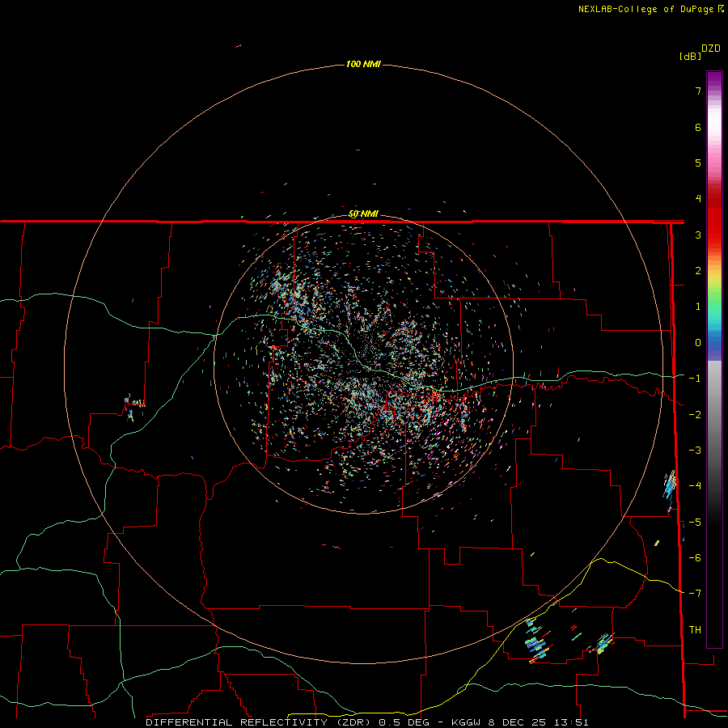Click the -7 value on color scale
This screenshot has height=728, width=728.
click(x=695, y=594)
